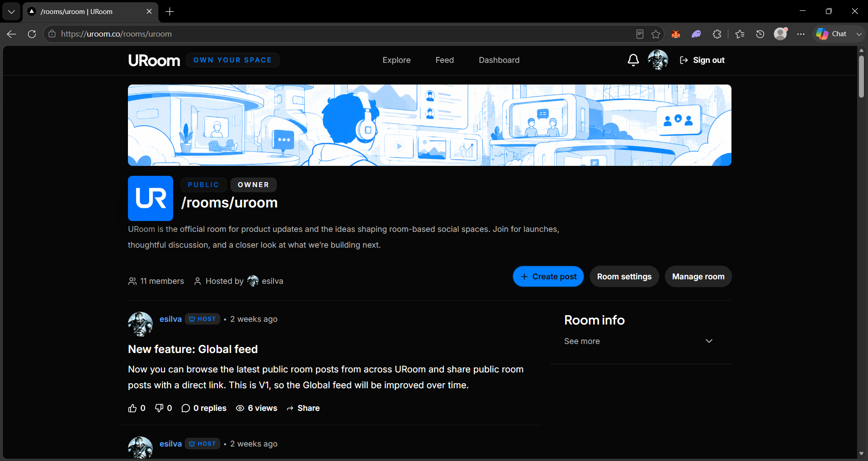Click the scrollbar down arrow
The height and width of the screenshot is (461, 868).
[861, 454]
